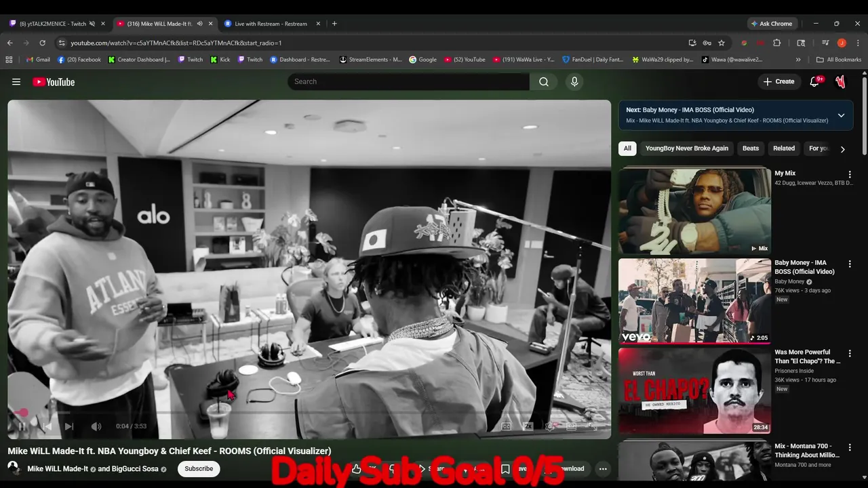The width and height of the screenshot is (868, 488).
Task: Mute the video player volume
Action: pos(96,426)
